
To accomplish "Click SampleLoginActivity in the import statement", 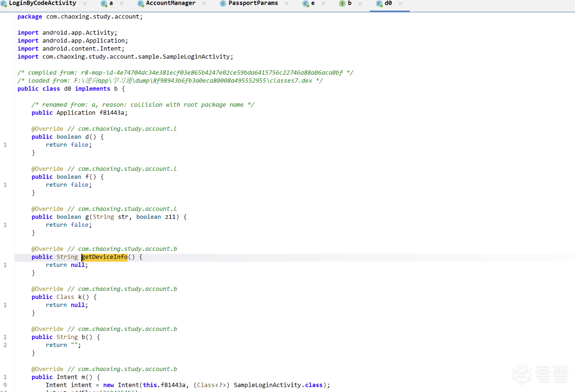I will (196, 57).
